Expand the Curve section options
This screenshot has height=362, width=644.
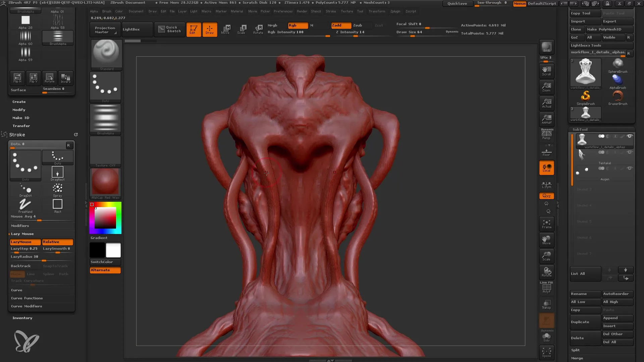point(16,290)
